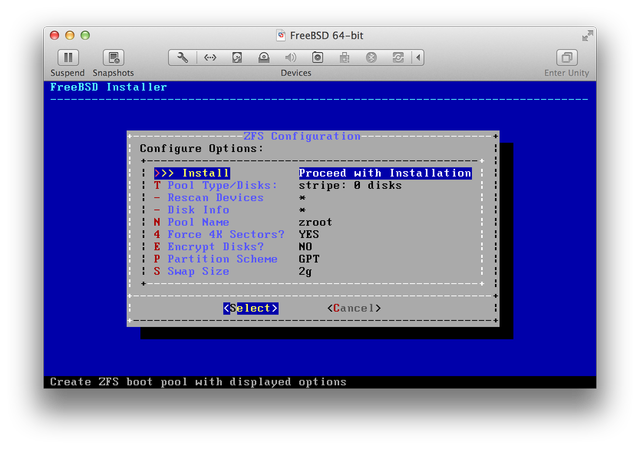The width and height of the screenshot is (640, 449).
Task: Click the 'NO' encrypt disks value
Action: point(305,247)
